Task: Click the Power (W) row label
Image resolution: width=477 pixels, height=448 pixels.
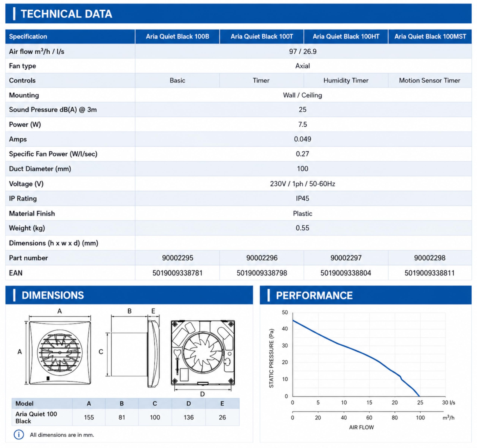Action: [25, 124]
